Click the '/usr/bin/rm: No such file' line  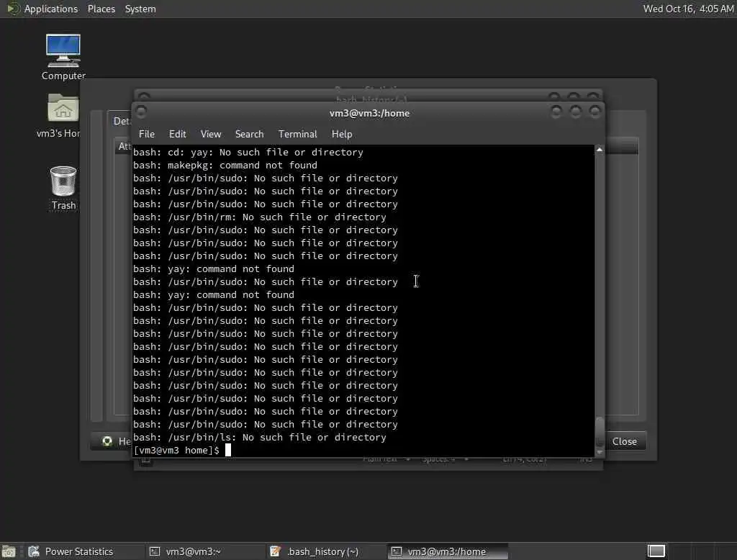[259, 217]
